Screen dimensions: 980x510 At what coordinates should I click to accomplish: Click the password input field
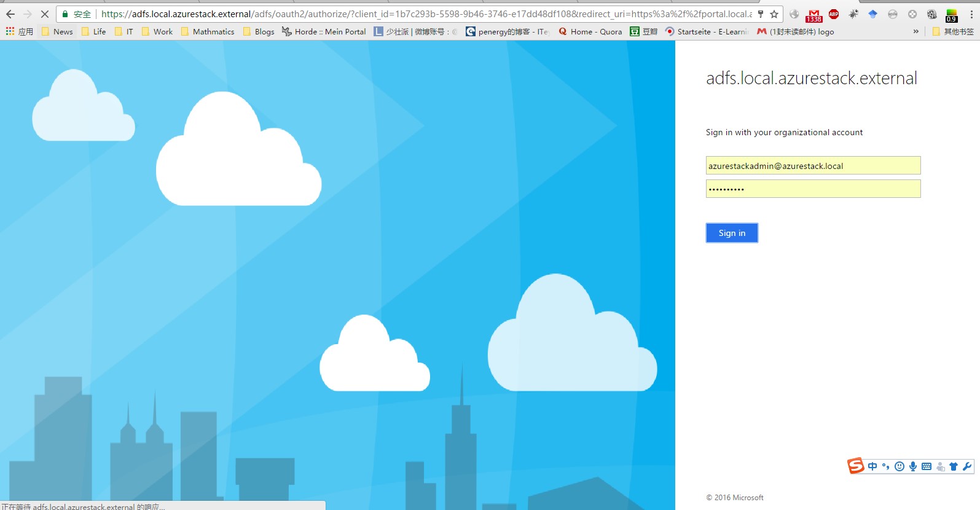(x=813, y=189)
